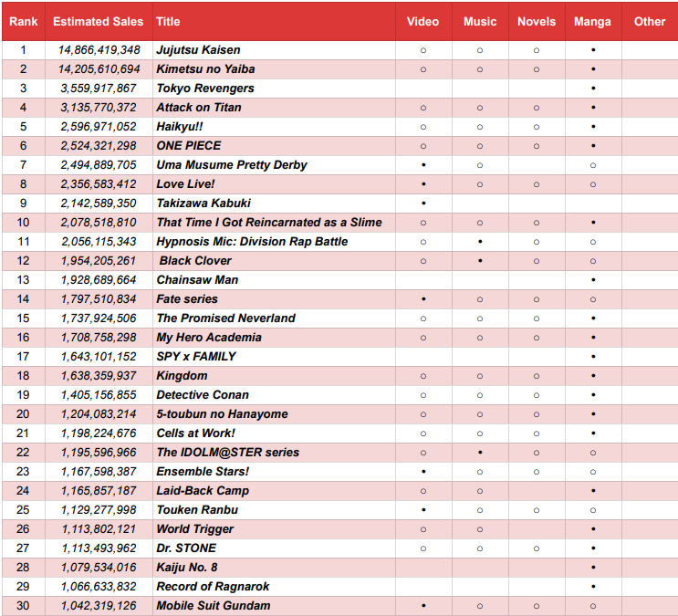
Task: Select sales figure 3,135,770,372
Action: (99, 108)
